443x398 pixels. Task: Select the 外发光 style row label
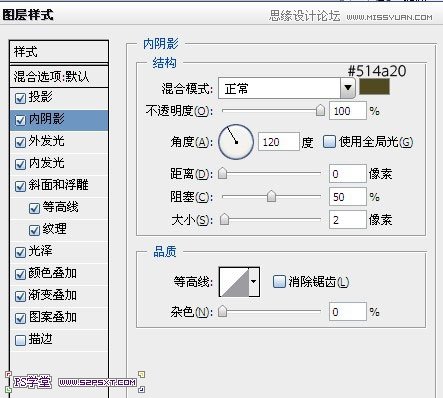46,141
